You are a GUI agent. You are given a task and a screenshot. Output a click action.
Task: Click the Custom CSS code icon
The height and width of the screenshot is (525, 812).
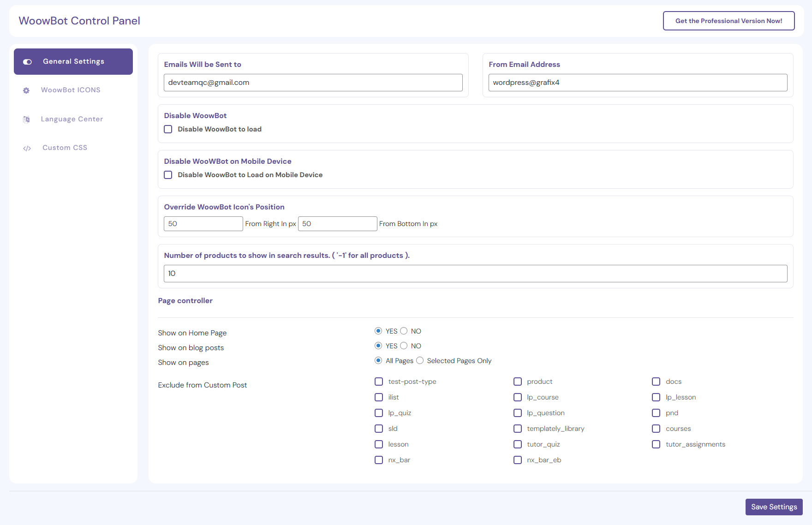pyautogui.click(x=27, y=148)
